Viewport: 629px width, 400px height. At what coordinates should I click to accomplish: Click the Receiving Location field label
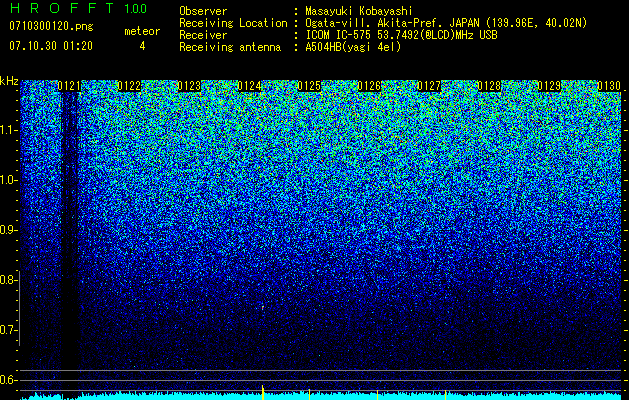[233, 23]
